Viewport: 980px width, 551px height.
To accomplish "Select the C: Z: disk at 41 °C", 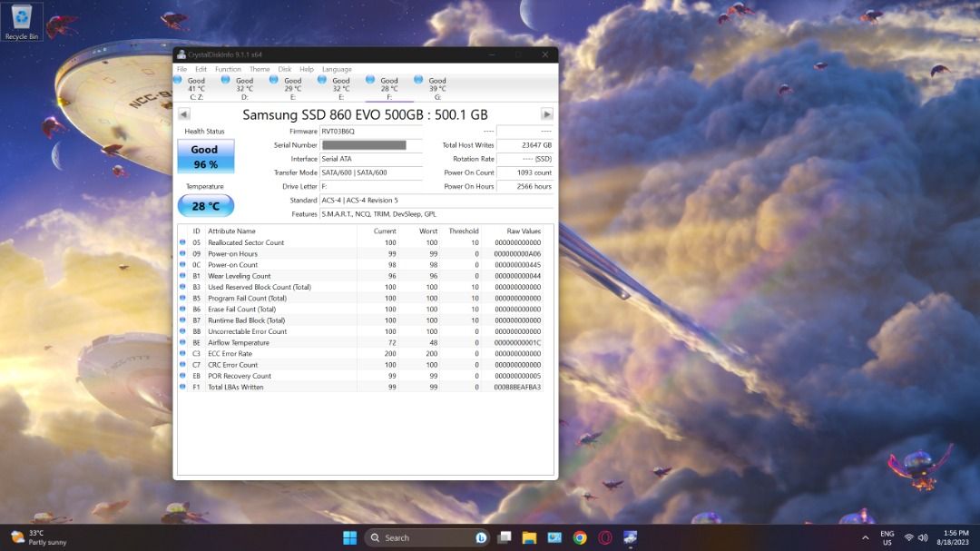I will coord(196,88).
